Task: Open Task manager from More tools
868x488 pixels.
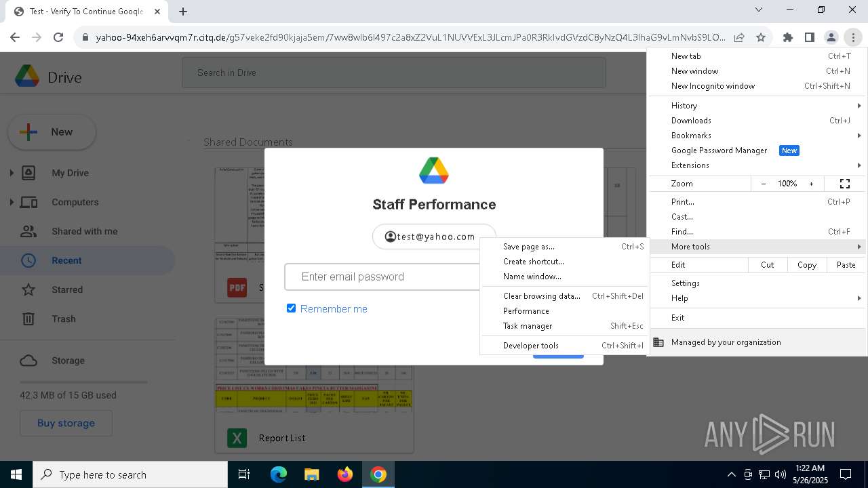Action: [x=563, y=326]
